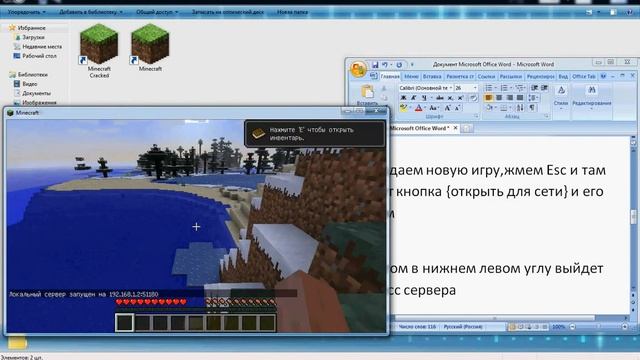Click the Word zoom slider handle
The height and width of the screenshot is (360, 640).
(599, 326)
